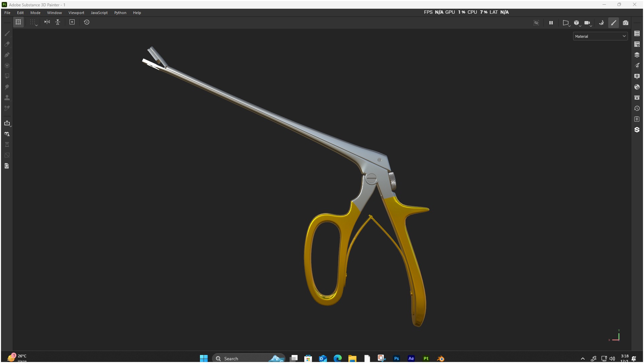Open the Help menu
The image size is (644, 363).
point(137,13)
